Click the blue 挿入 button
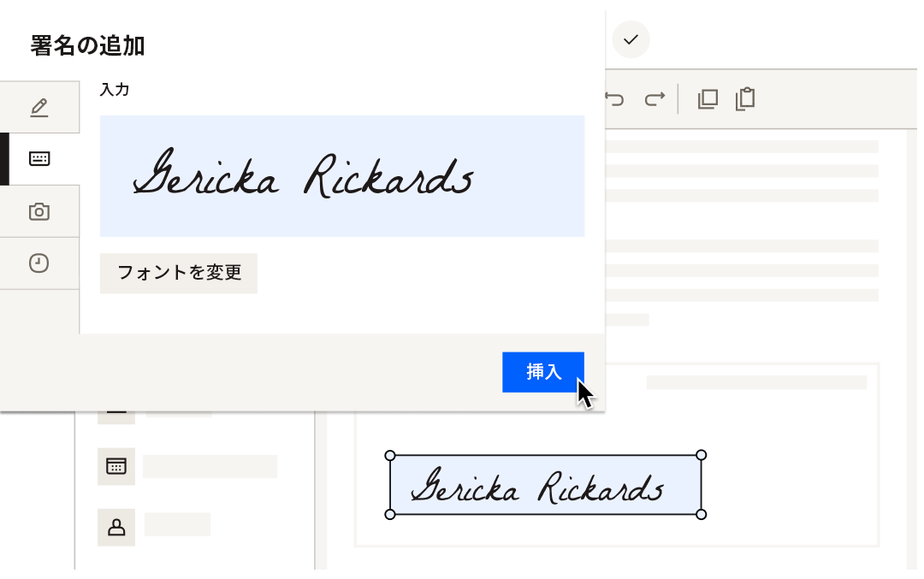This screenshot has width=924, height=579. 542,372
